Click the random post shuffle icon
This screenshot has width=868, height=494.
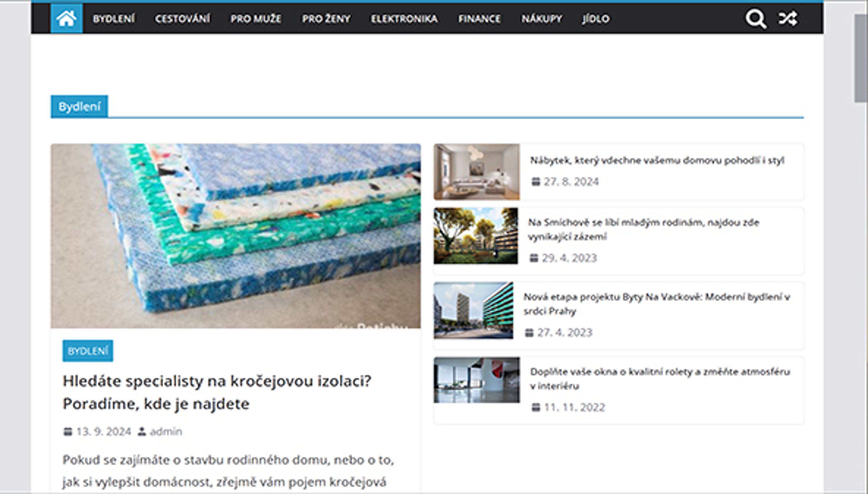click(787, 19)
